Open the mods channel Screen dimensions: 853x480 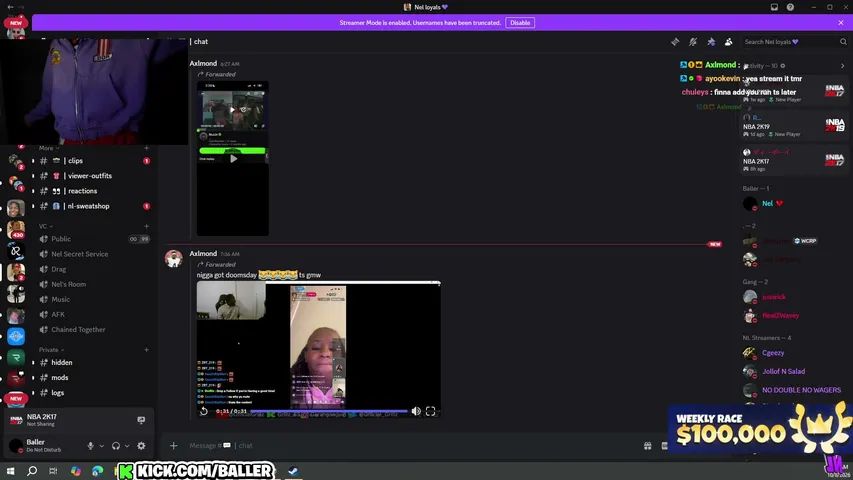coord(59,378)
